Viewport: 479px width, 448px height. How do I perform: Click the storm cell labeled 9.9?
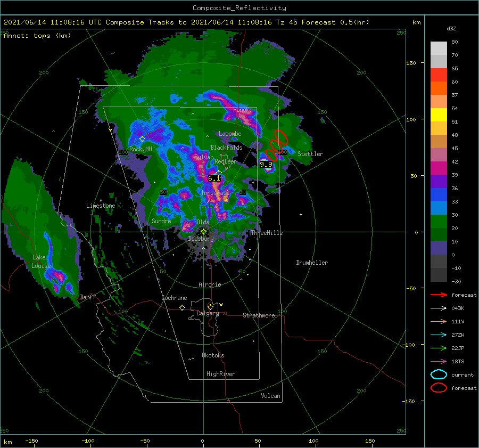pyautogui.click(x=266, y=165)
